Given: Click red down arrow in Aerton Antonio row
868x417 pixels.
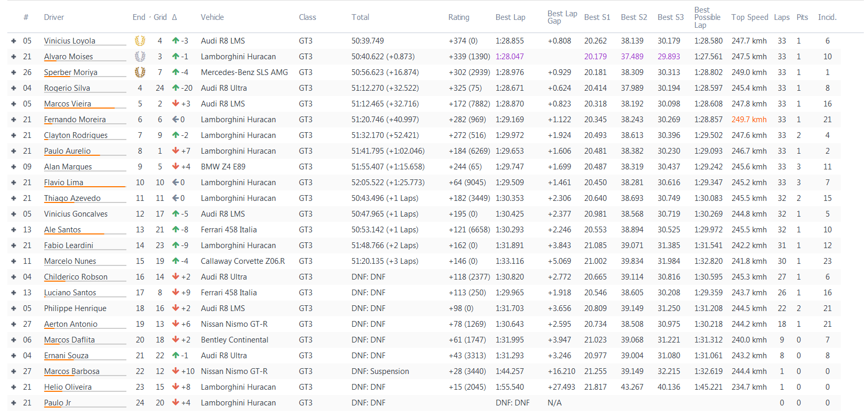Looking at the screenshot, I should pyautogui.click(x=176, y=324).
